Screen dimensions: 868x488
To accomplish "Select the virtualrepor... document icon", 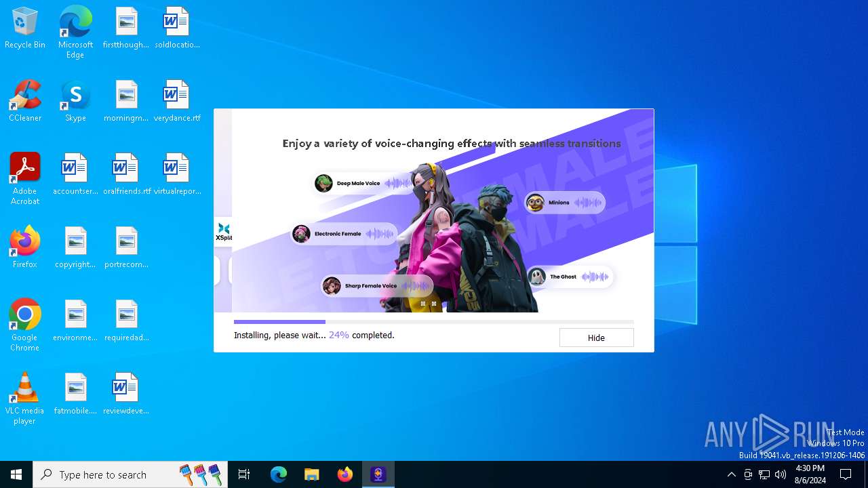I will point(177,174).
